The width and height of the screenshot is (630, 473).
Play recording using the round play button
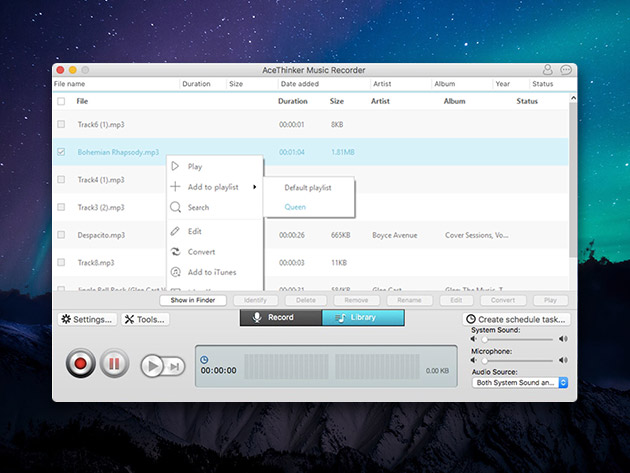(152, 366)
